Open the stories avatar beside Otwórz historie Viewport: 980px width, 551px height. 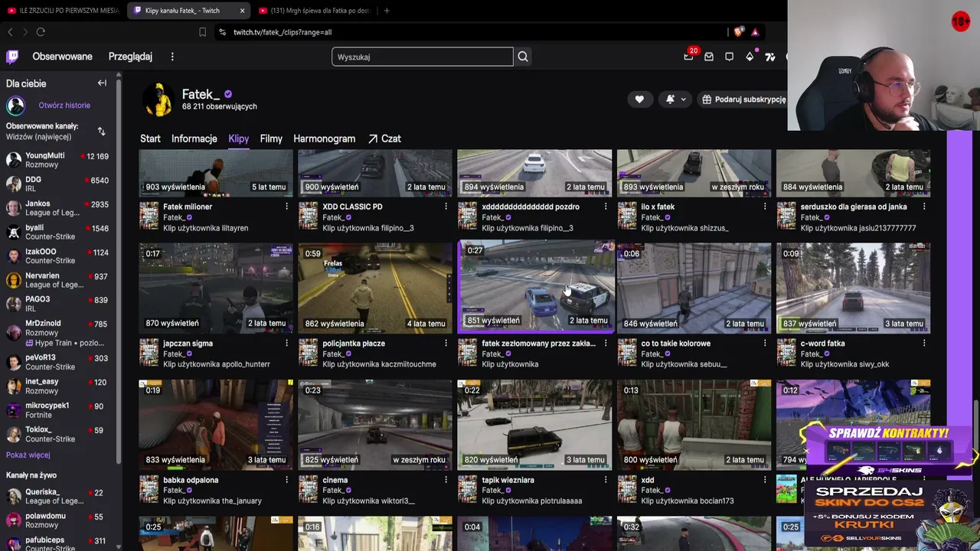15,106
